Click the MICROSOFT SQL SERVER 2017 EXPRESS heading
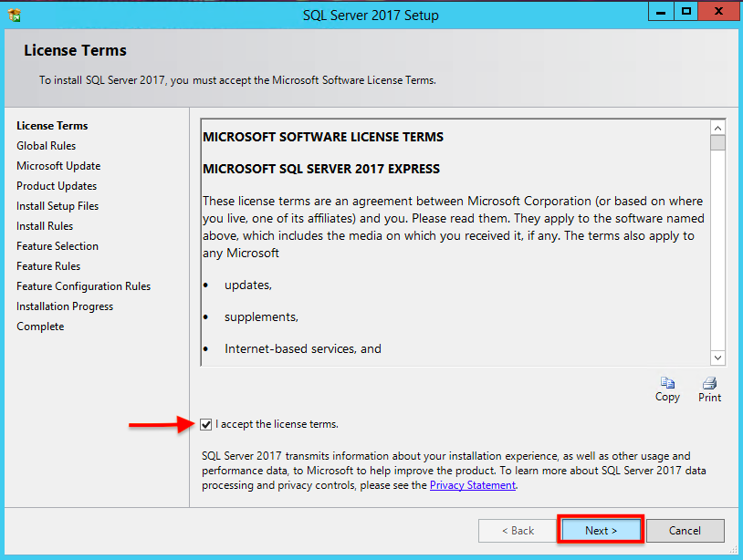743x560 pixels. 321,169
